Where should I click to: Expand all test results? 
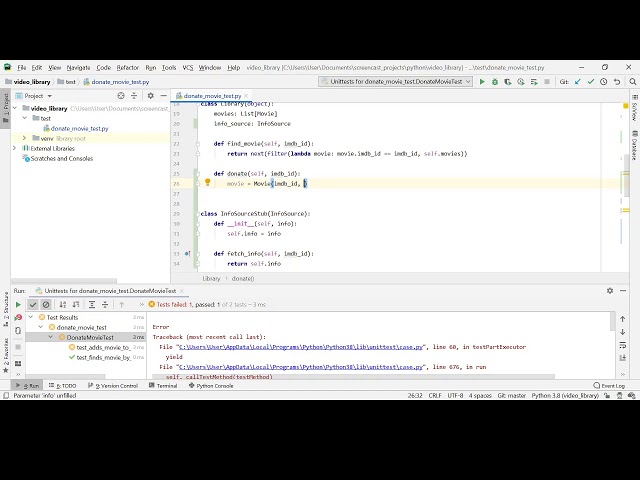[x=92, y=304]
